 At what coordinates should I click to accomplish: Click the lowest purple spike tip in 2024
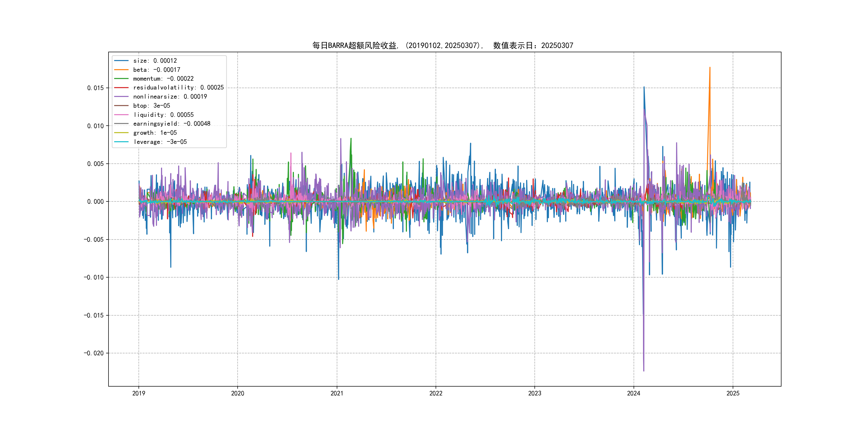coord(643,371)
